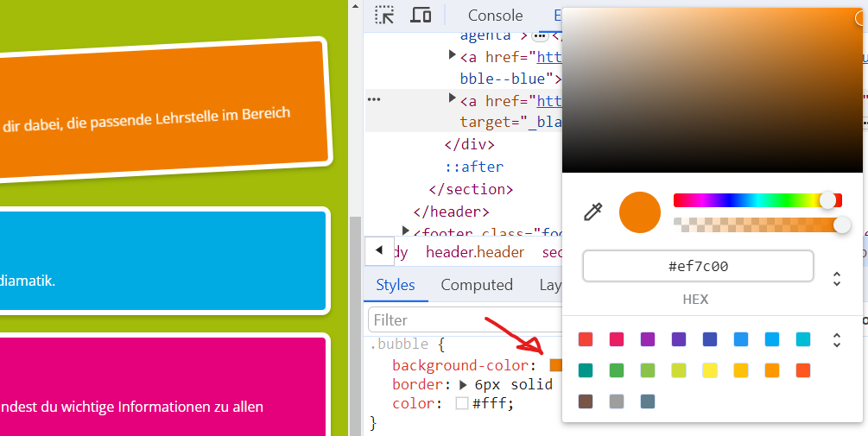Screen dimensions: 868x436
Task: Switch the color palette with the arrows
Action: [836, 339]
